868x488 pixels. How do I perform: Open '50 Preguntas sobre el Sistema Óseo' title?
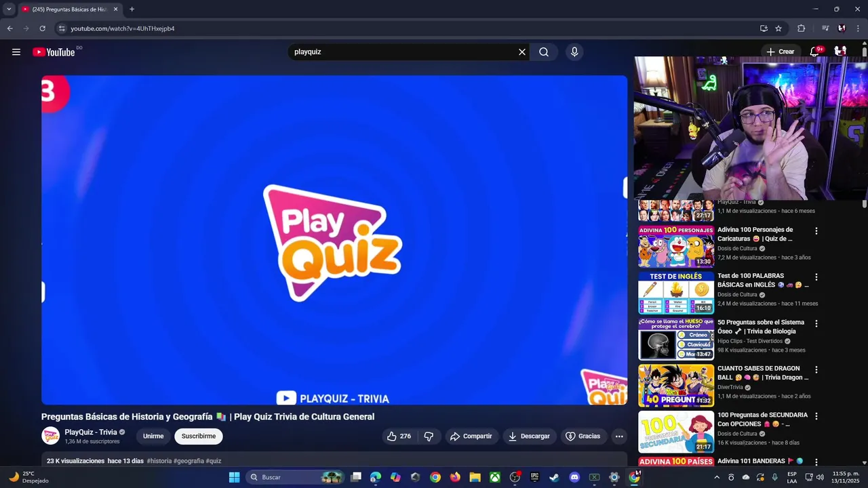tap(761, 327)
